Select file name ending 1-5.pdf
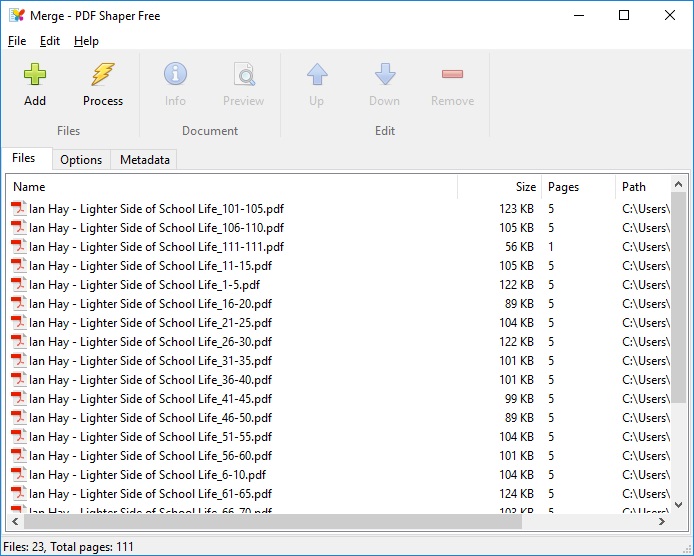694x556 pixels. click(145, 285)
